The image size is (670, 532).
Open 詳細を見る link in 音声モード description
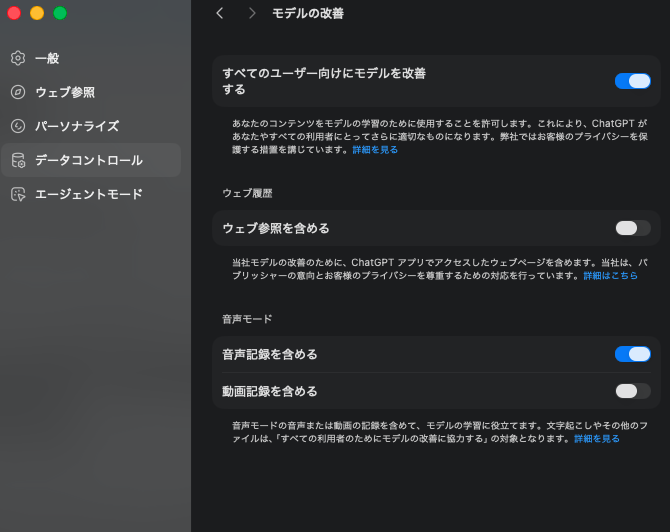[x=596, y=438]
